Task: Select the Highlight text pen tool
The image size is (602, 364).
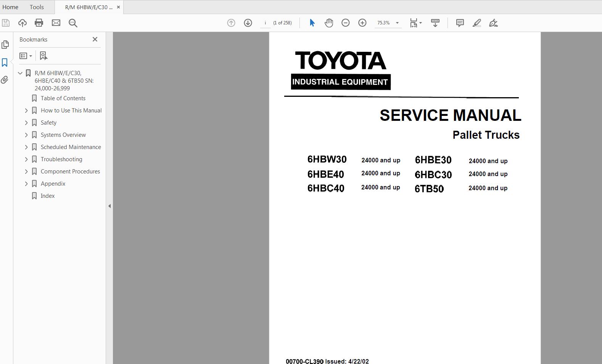Action: pyautogui.click(x=477, y=23)
